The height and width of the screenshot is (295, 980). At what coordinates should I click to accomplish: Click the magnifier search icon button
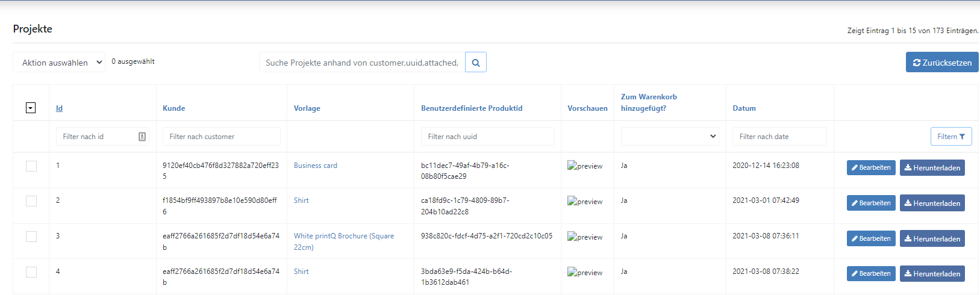[x=476, y=63]
